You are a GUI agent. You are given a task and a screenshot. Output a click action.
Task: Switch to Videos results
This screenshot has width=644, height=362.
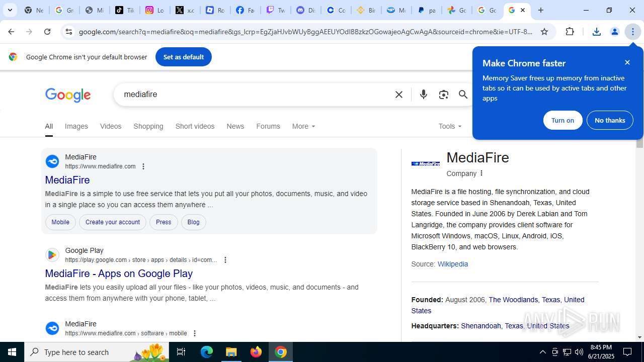111,126
